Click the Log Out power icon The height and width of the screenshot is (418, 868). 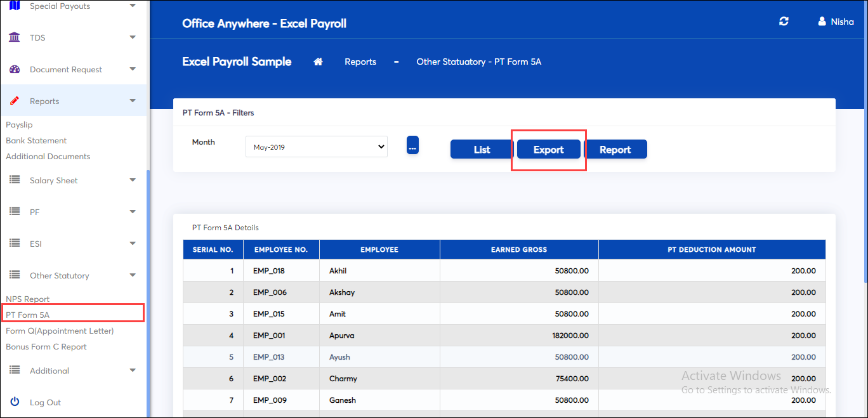[15, 402]
